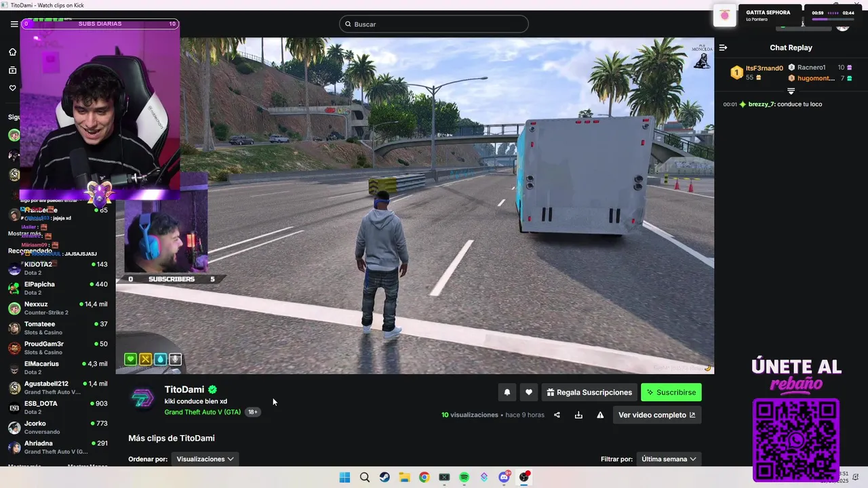868x488 pixels.
Task: Open Ordenar por Visualizaciones dropdown
Action: pyautogui.click(x=205, y=459)
